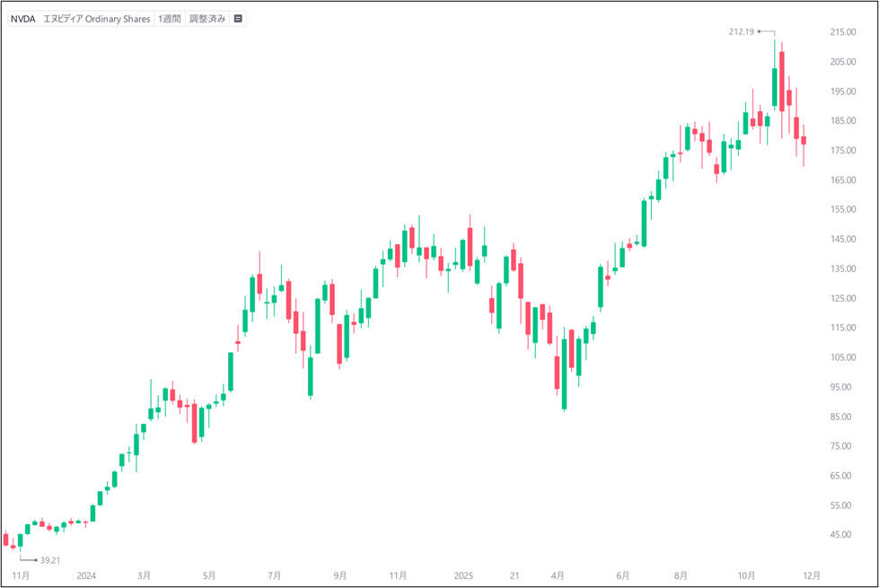Click the 7月 time axis label

tap(275, 575)
